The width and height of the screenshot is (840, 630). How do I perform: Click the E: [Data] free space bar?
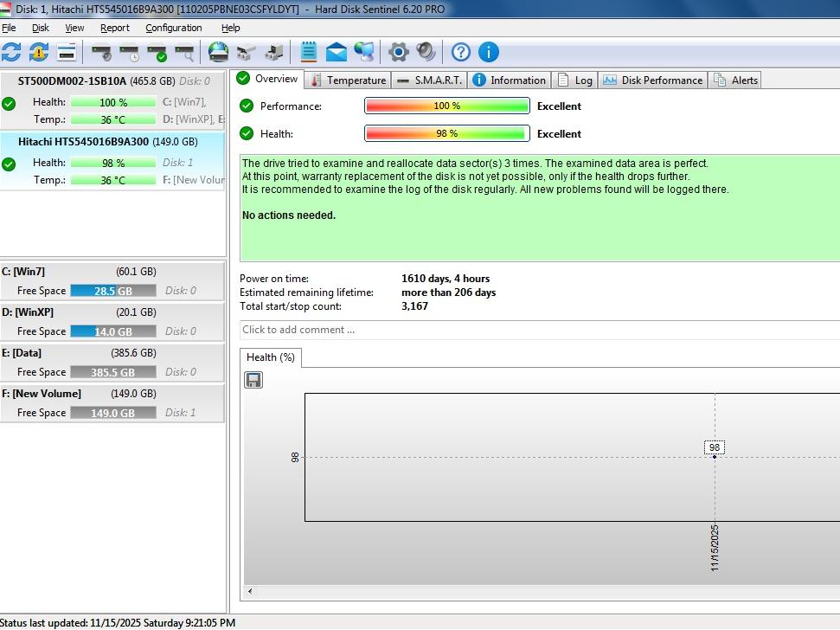112,372
